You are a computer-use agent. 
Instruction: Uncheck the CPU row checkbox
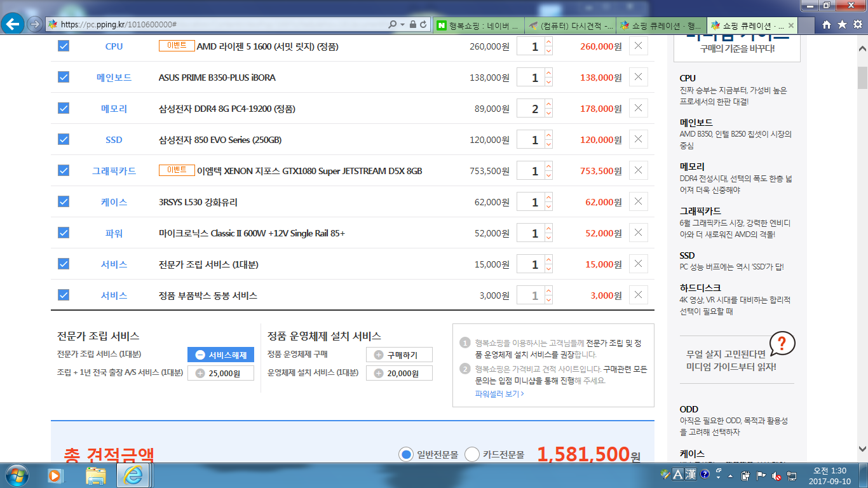coord(64,46)
